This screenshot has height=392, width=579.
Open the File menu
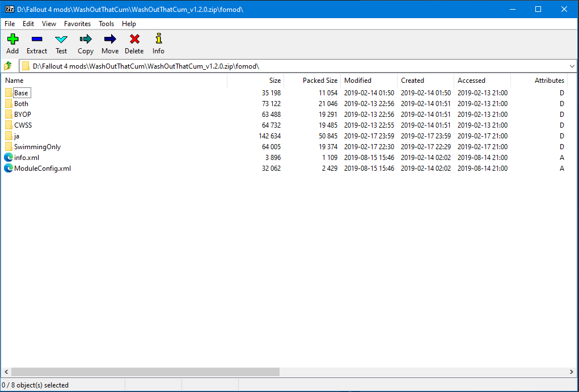coord(10,24)
